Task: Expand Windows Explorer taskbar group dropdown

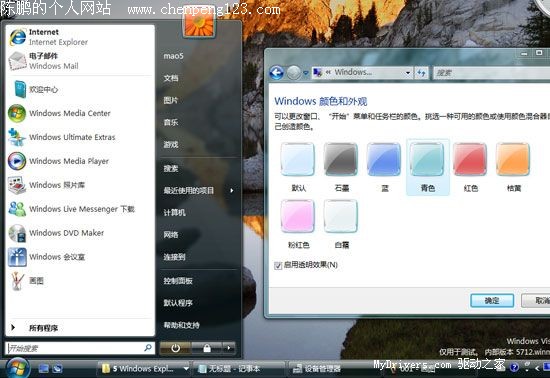Action: [x=186, y=369]
